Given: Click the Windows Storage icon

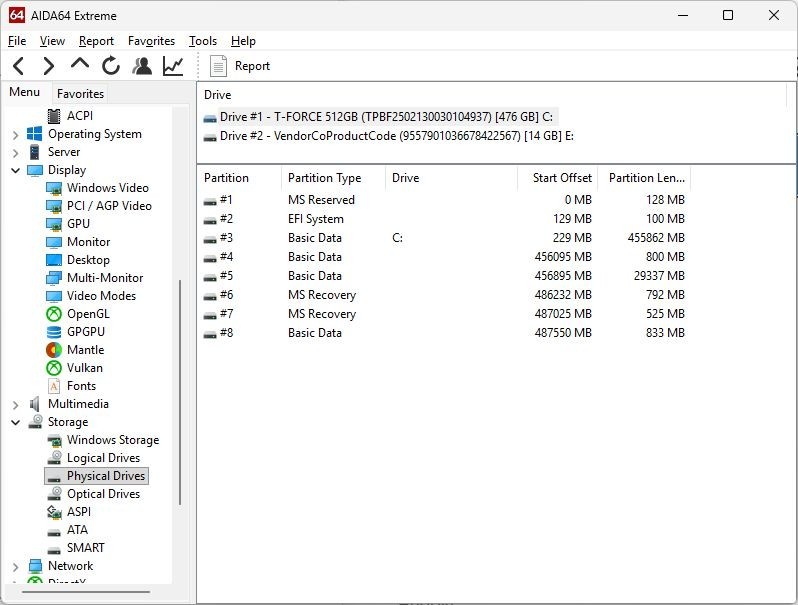Looking at the screenshot, I should click(54, 440).
